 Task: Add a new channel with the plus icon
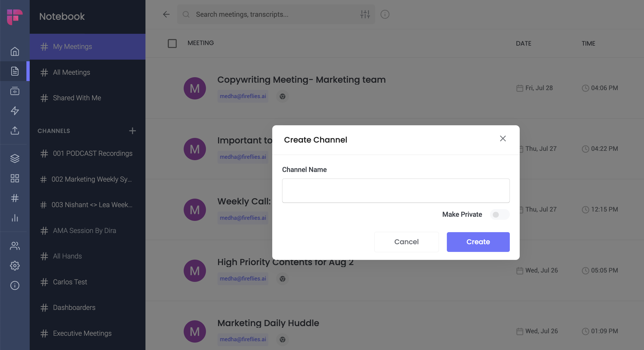click(x=133, y=131)
